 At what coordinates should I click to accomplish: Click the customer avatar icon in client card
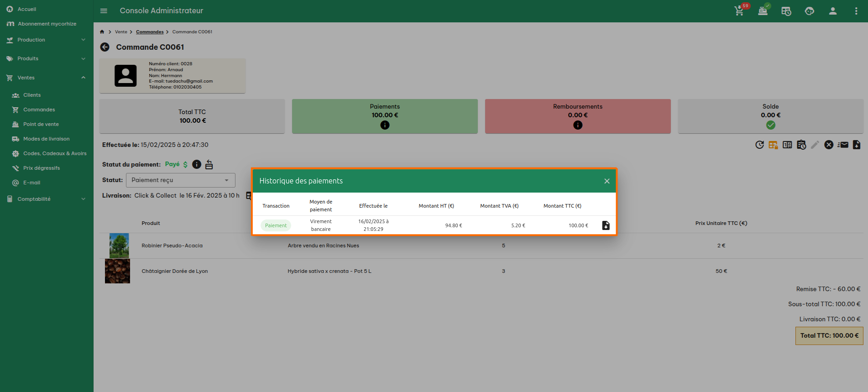click(125, 76)
